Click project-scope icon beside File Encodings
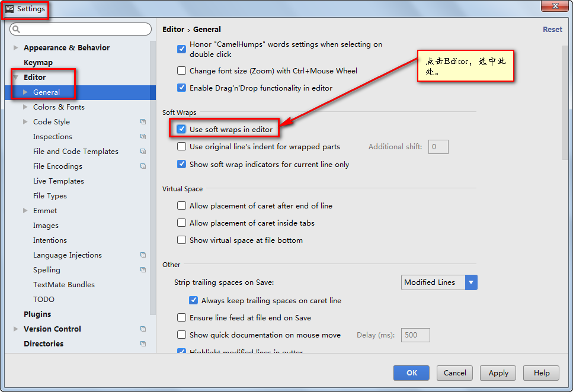The height and width of the screenshot is (392, 573). click(143, 166)
